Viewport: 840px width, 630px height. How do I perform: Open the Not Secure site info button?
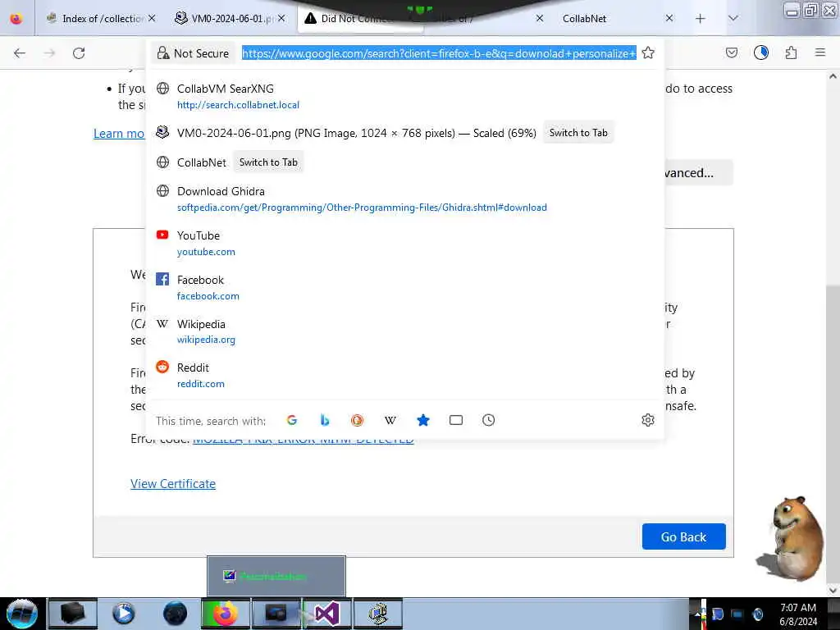193,53
